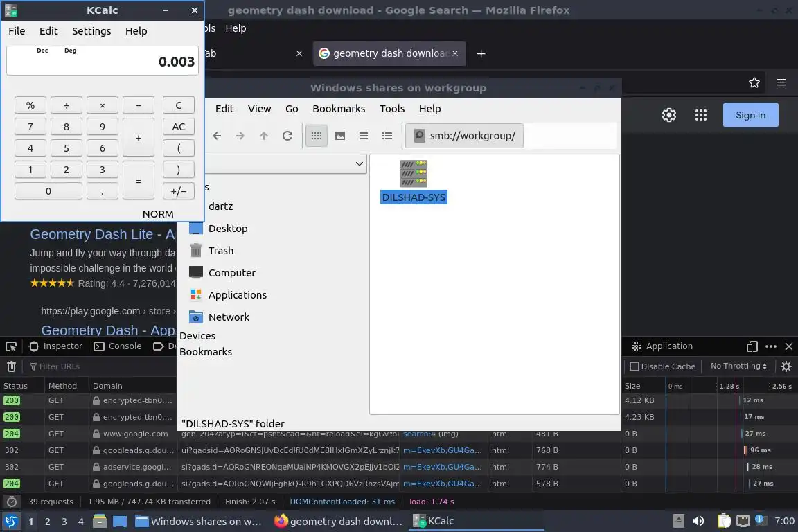The width and height of the screenshot is (798, 532).
Task: Open KCalc Settings menu
Action: coord(91,31)
